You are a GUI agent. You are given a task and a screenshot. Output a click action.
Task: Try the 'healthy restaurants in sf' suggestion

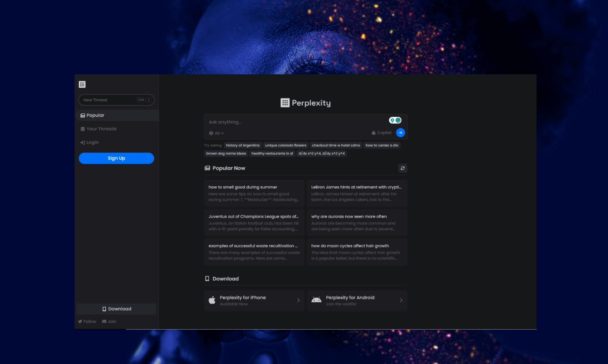tap(272, 154)
